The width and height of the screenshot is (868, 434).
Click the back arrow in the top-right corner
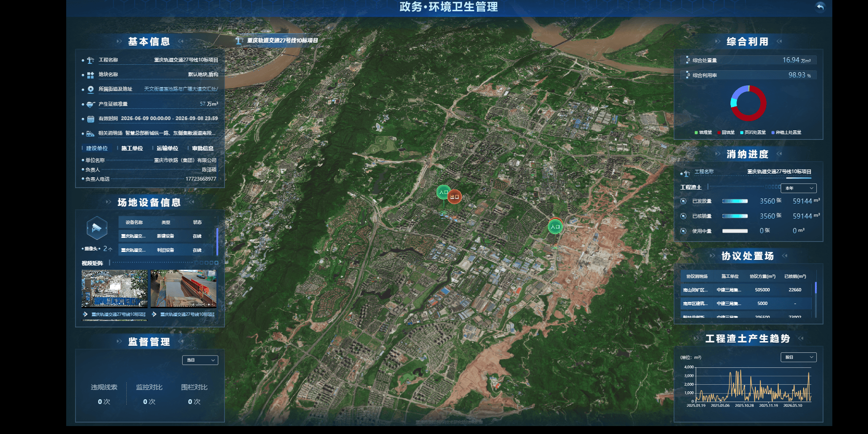(820, 7)
